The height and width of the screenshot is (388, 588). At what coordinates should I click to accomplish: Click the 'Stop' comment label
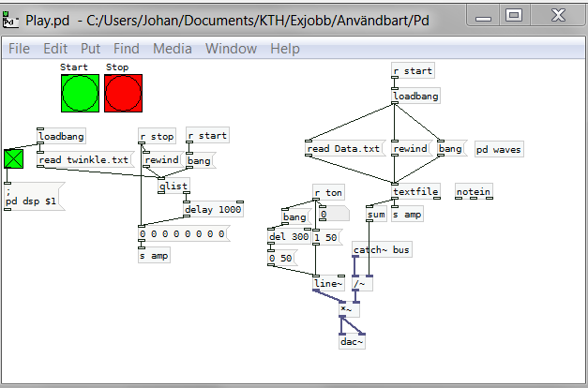tap(117, 67)
